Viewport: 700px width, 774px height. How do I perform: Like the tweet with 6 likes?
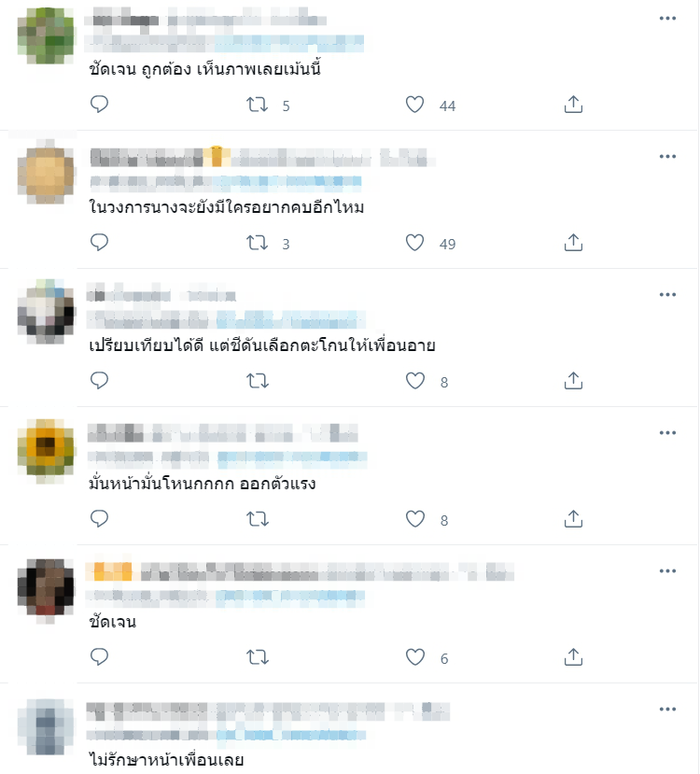click(414, 657)
